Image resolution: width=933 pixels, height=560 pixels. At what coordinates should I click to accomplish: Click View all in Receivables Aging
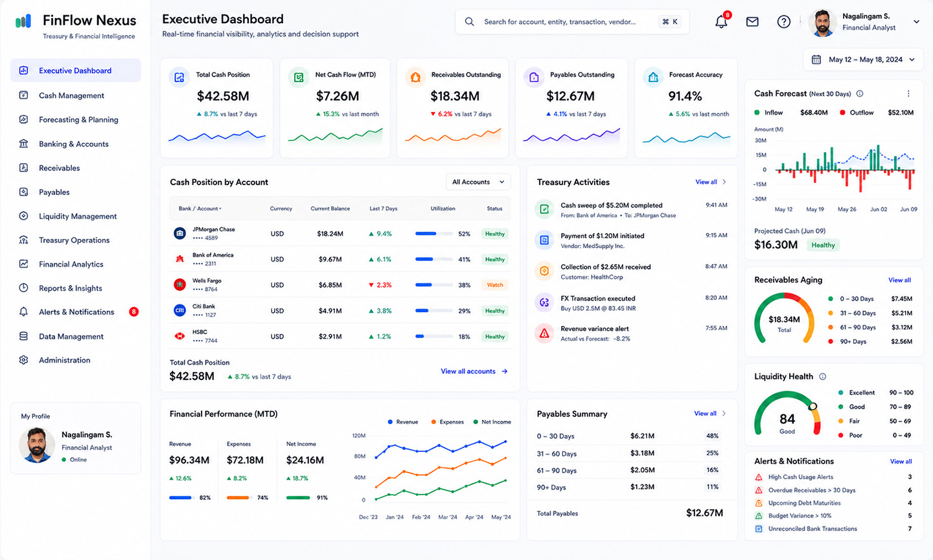(x=899, y=280)
